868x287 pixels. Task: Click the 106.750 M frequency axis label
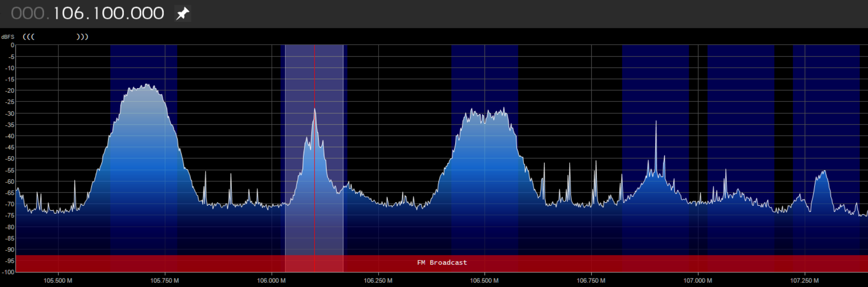[x=591, y=281]
